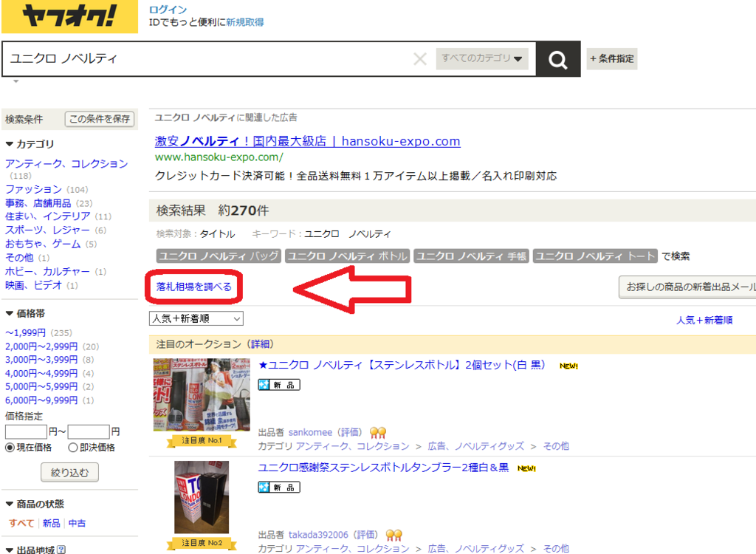
Task: Click the magnifier search button
Action: [558, 59]
